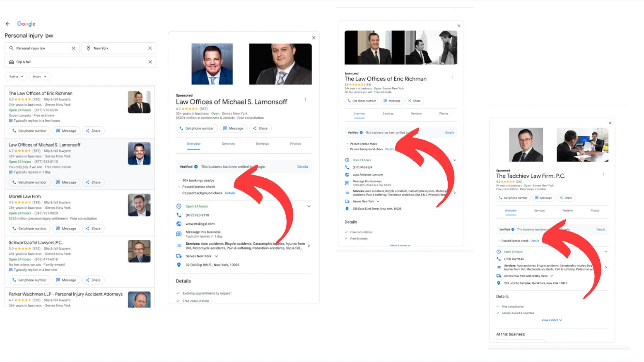Viewport: 644px width, 362px height.
Task: Open the three-dot menu on Lamonsoff's profile
Action: (x=305, y=100)
